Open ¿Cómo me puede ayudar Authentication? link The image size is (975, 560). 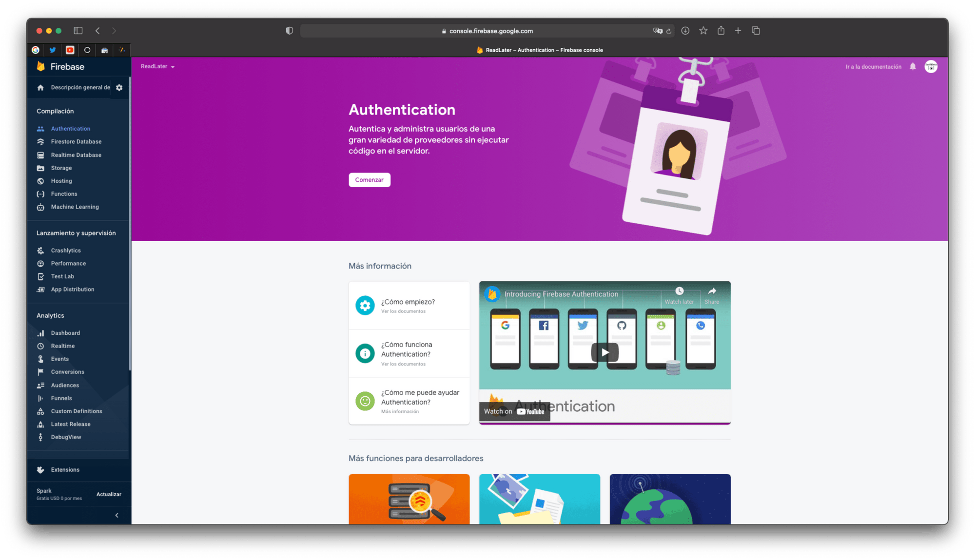409,401
